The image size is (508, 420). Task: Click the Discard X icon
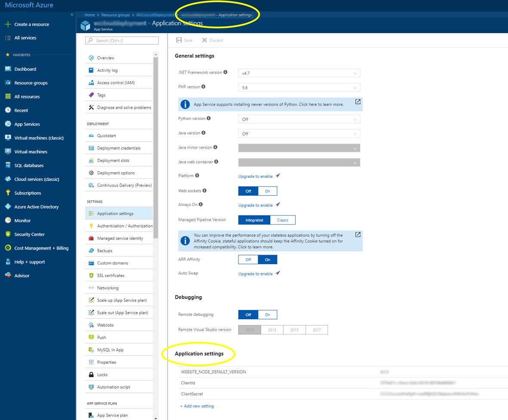pyautogui.click(x=204, y=40)
